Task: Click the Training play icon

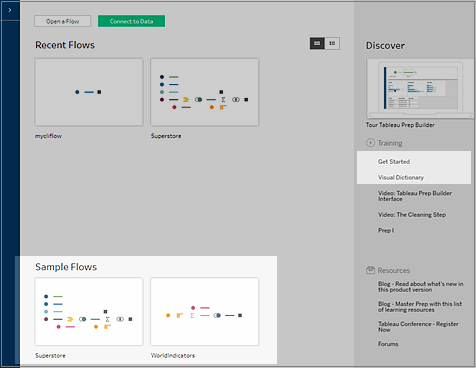Action: point(370,143)
